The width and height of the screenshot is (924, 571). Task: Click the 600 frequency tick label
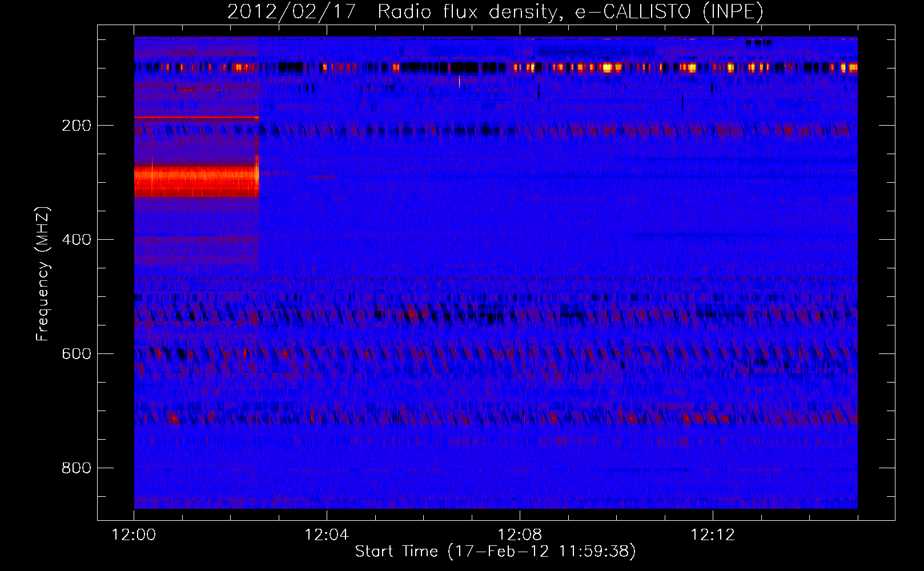(x=77, y=354)
